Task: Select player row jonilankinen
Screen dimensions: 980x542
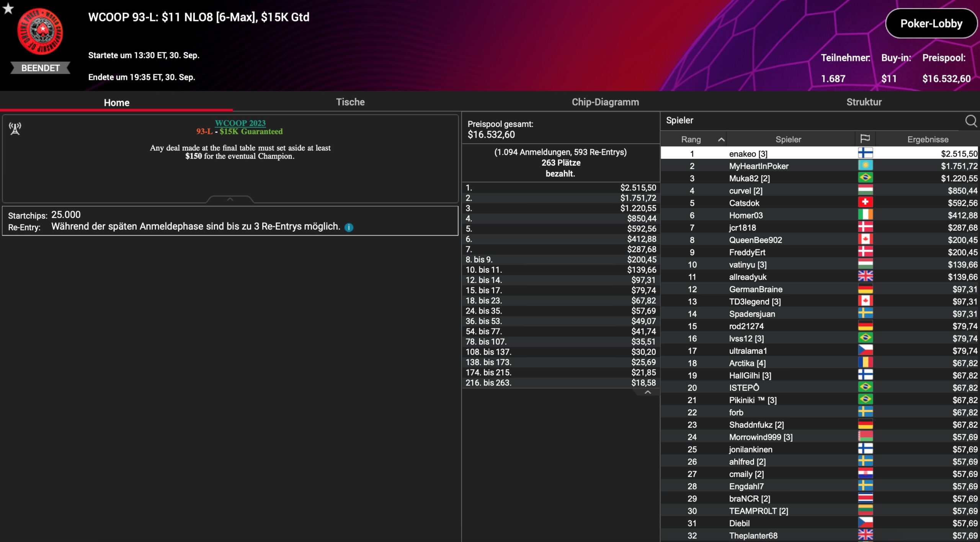Action: (819, 449)
